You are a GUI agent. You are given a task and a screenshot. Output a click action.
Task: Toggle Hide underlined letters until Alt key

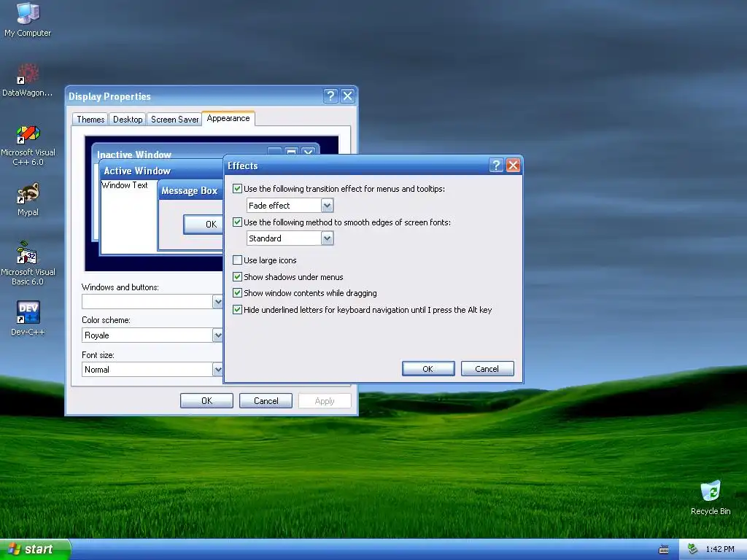(237, 309)
